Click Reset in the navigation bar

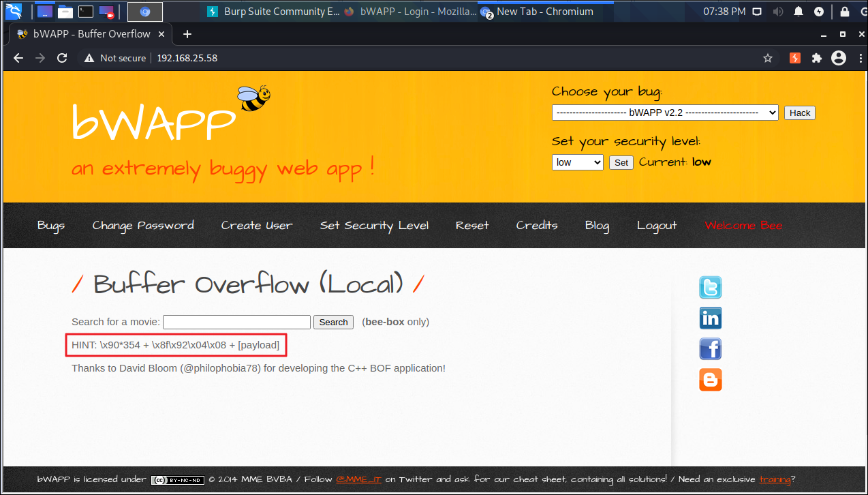click(x=472, y=226)
